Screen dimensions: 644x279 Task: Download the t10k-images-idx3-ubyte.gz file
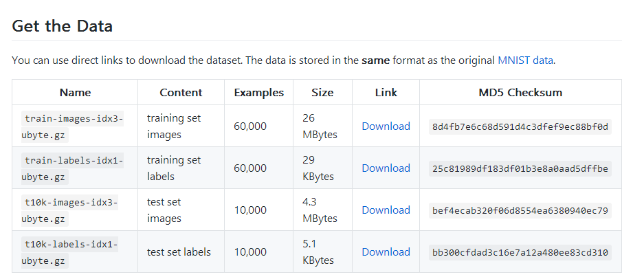click(386, 210)
